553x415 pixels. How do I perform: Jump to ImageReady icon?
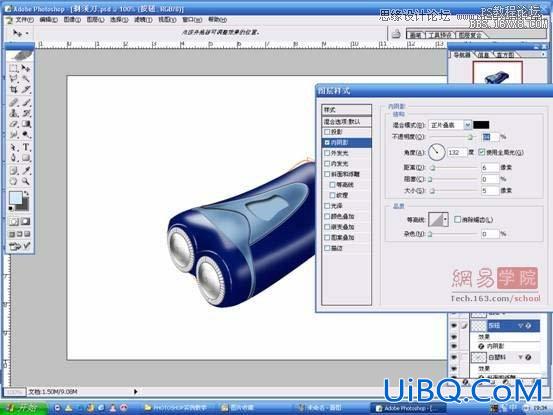(20, 246)
